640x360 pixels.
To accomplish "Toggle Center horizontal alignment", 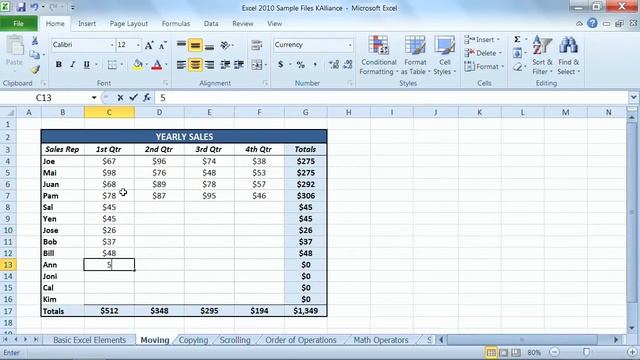I will point(195,64).
